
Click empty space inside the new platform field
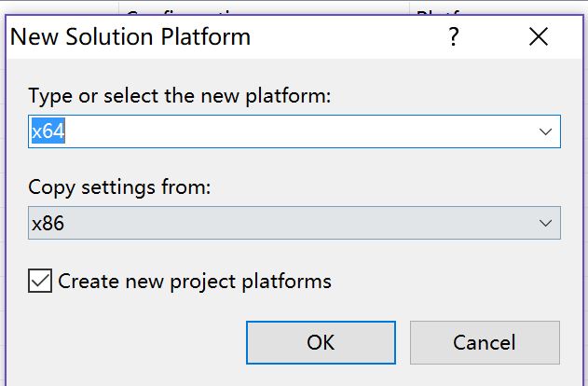pos(280,132)
